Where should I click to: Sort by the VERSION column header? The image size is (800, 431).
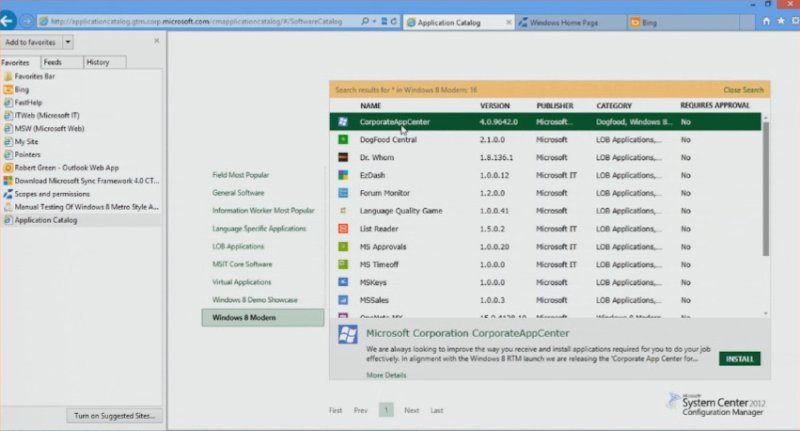(x=495, y=106)
